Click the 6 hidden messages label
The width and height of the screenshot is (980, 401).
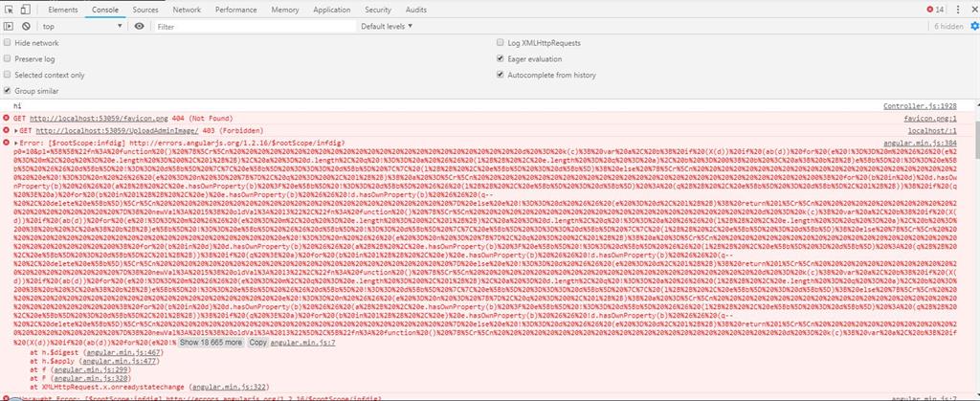[x=948, y=26]
